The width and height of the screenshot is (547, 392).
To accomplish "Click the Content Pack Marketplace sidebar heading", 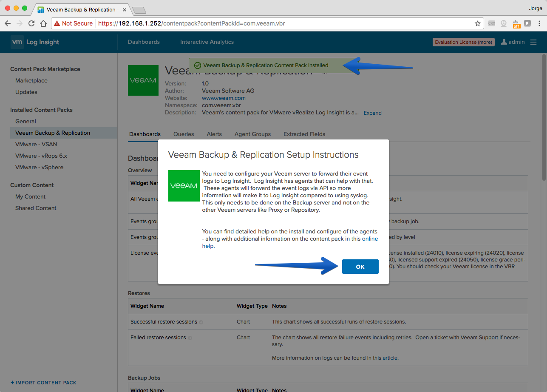I will (45, 69).
